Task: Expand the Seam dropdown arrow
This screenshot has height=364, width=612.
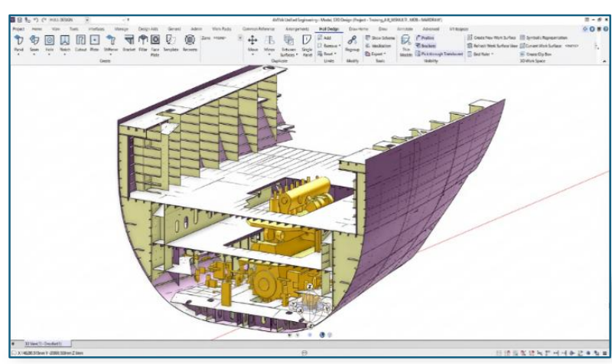Action: [x=34, y=54]
